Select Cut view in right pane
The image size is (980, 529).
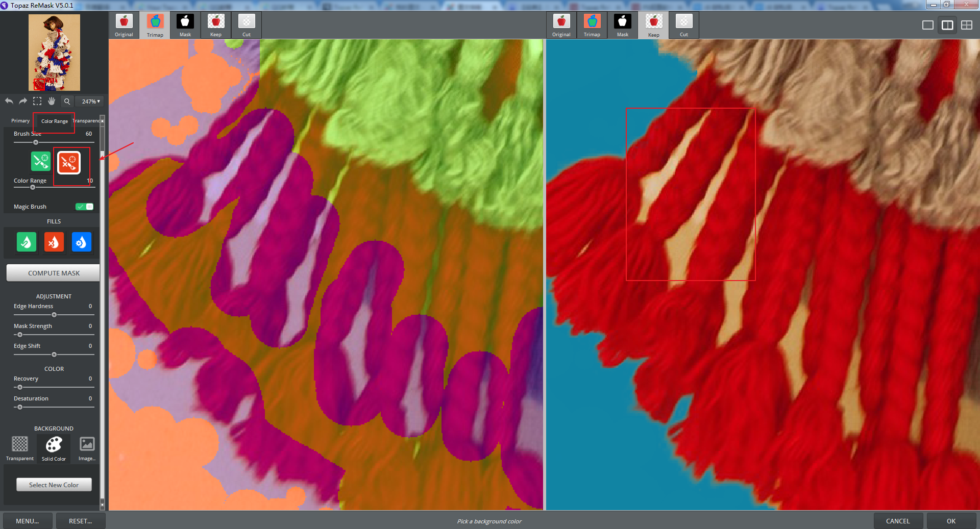pos(684,25)
